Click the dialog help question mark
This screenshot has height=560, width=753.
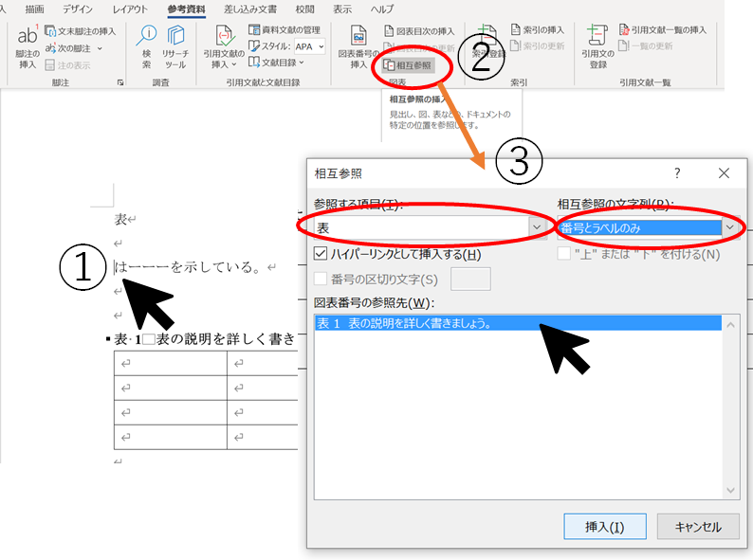point(677,172)
